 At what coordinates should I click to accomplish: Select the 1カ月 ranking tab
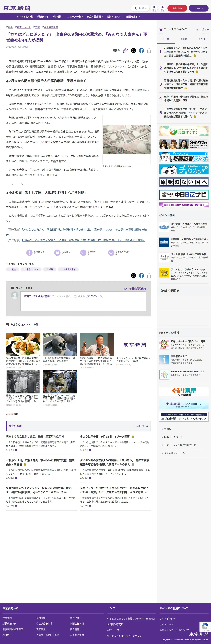[x=202, y=39]
